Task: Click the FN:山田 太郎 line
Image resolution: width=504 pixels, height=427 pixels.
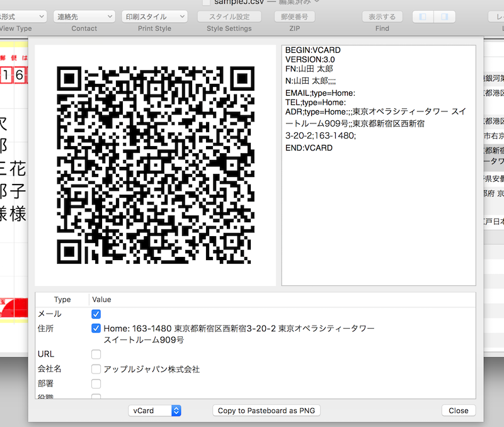Action: [309, 69]
